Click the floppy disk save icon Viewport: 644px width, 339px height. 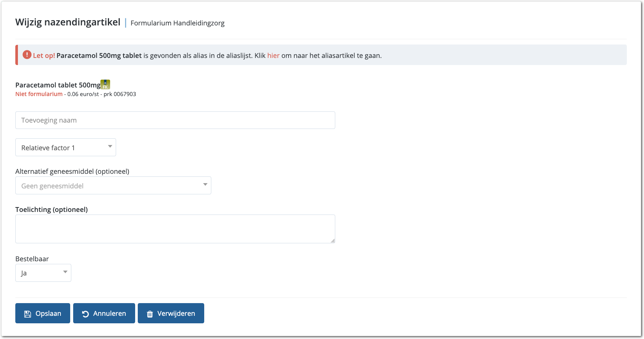click(28, 314)
